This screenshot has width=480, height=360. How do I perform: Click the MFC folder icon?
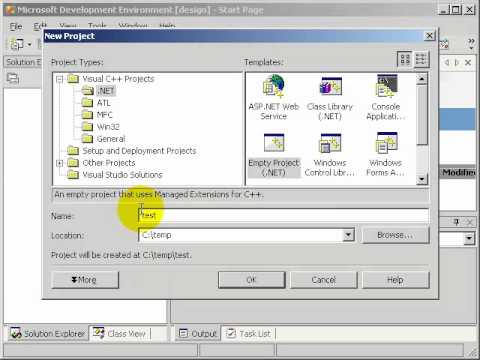(87, 115)
